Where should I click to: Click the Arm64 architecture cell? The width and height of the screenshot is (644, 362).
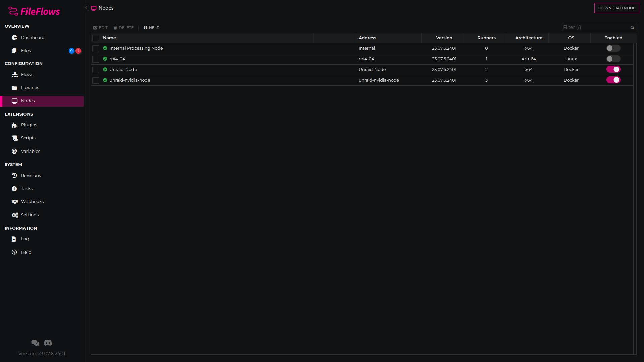(529, 59)
